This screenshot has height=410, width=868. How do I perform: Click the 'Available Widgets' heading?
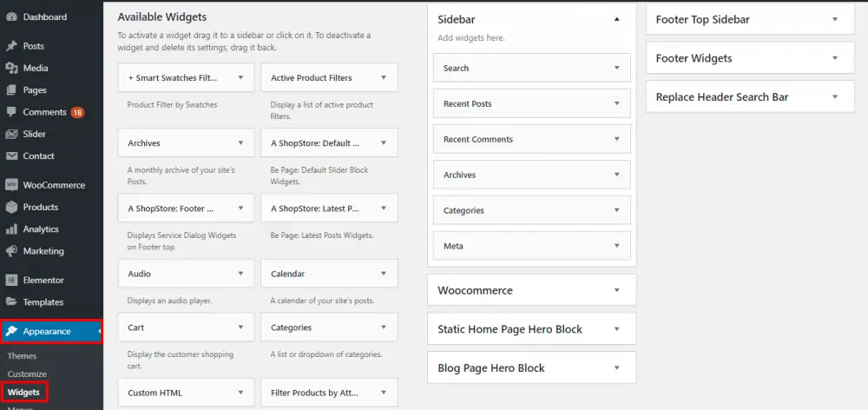click(162, 17)
